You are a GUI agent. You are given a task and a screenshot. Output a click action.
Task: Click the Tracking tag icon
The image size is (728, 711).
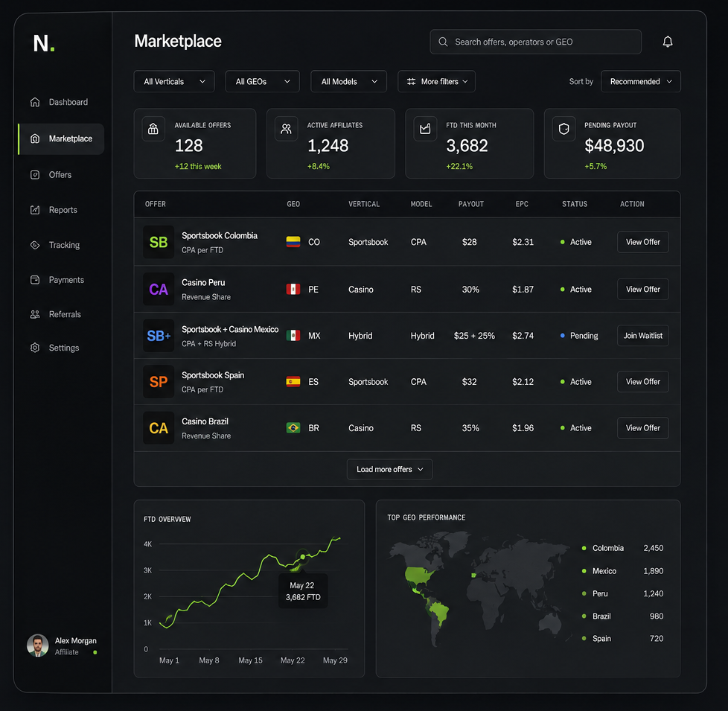[35, 245]
